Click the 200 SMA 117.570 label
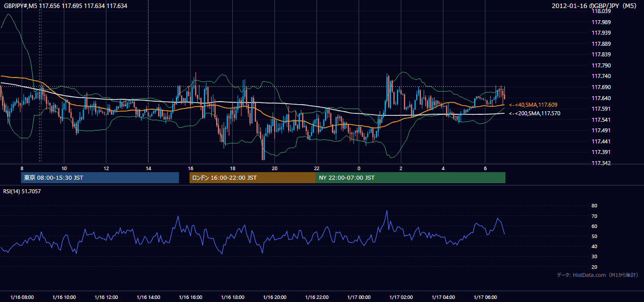This screenshot has height=302, width=644. [x=535, y=113]
